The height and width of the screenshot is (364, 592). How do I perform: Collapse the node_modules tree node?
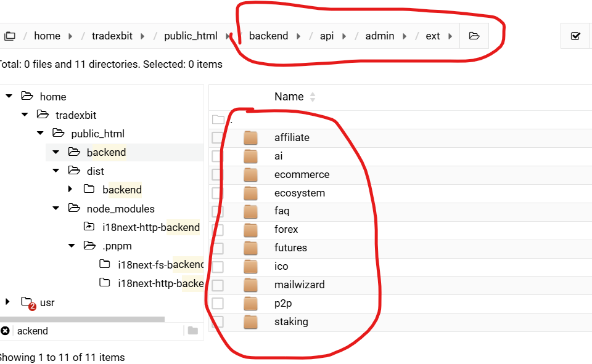(56, 208)
